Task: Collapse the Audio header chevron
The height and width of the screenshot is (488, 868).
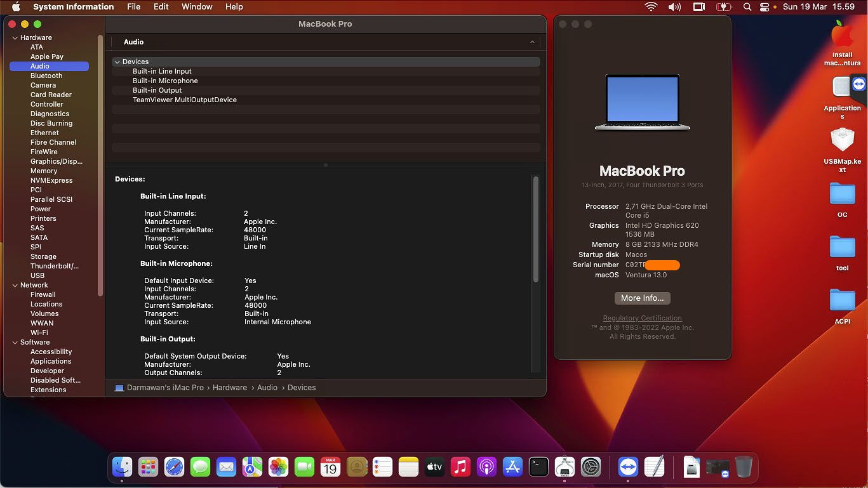Action: coord(532,42)
